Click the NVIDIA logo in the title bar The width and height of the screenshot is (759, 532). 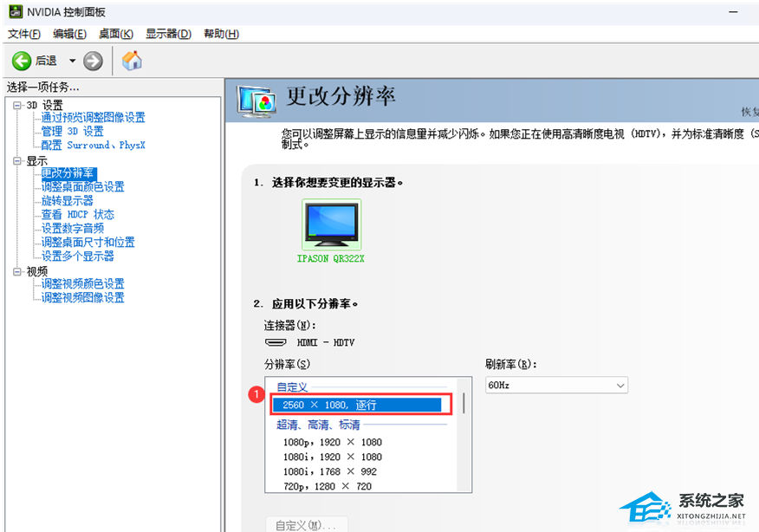pyautogui.click(x=14, y=11)
